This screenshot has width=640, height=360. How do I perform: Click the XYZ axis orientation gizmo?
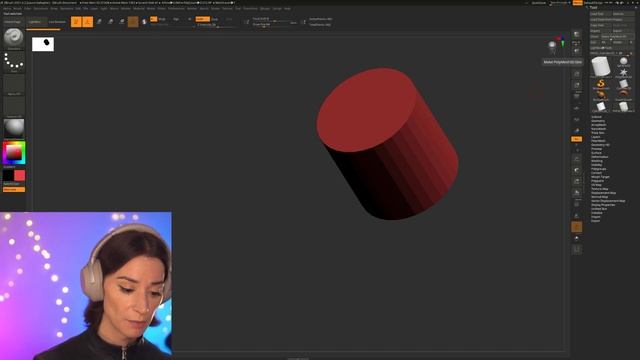point(562,41)
